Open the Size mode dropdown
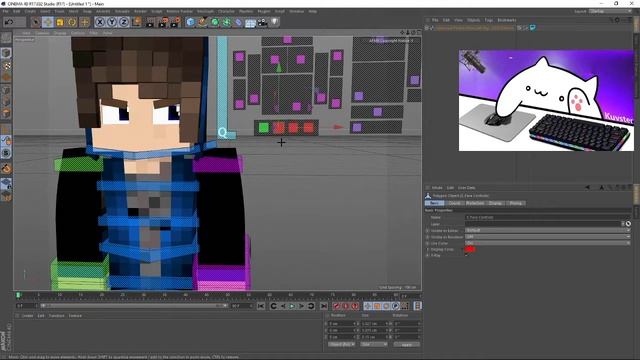The image size is (640, 360). tap(374, 344)
